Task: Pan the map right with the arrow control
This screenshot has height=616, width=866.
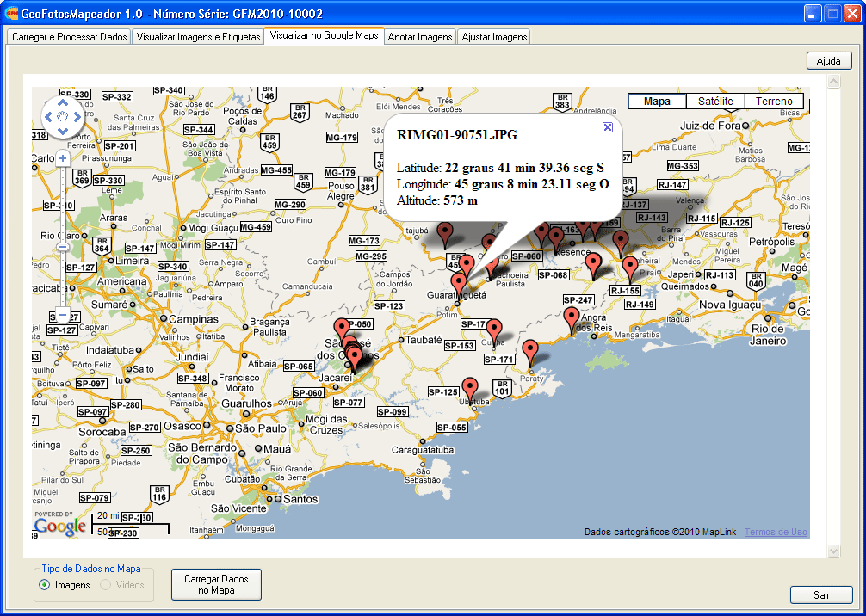Action: coord(77,117)
